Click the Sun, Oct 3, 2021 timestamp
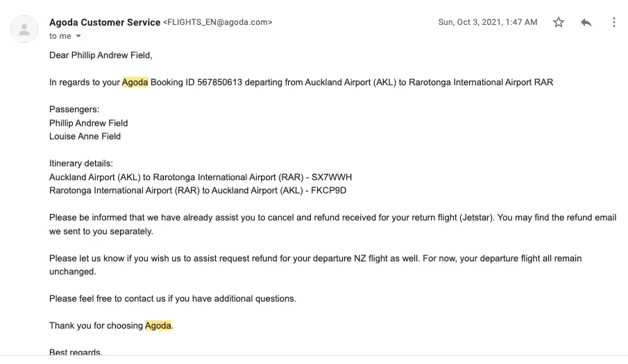 [487, 22]
